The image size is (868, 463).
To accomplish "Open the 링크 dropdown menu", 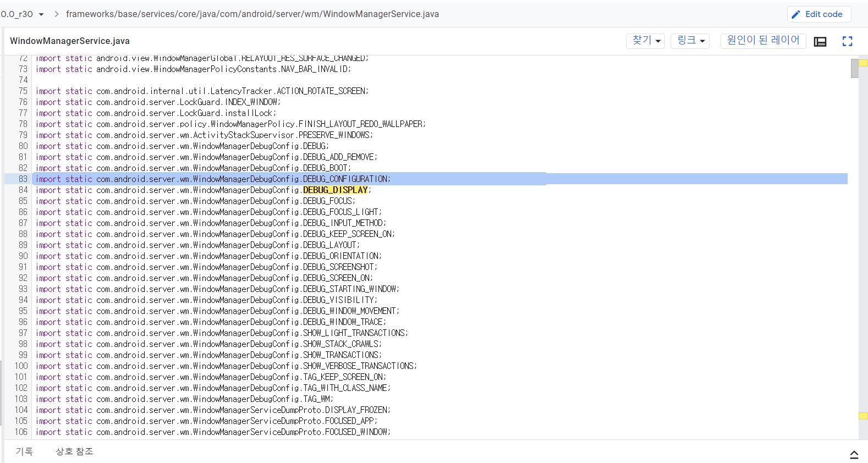I will [x=690, y=41].
